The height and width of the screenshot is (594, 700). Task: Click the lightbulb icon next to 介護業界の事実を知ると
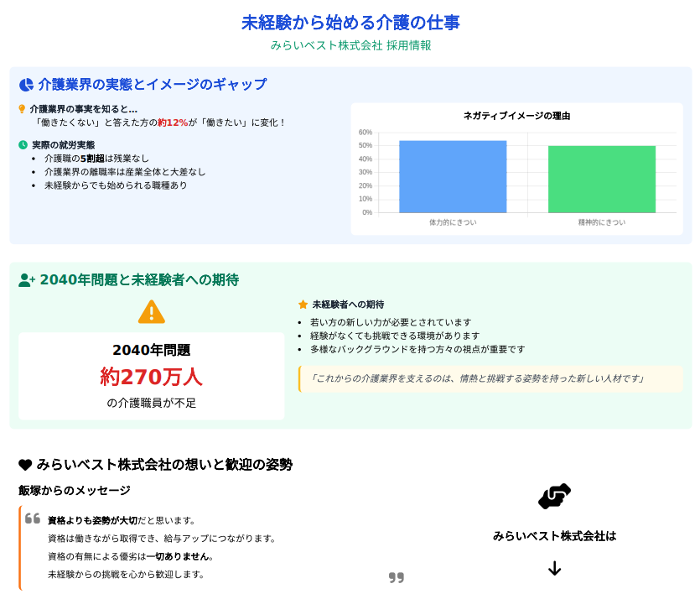[22, 109]
